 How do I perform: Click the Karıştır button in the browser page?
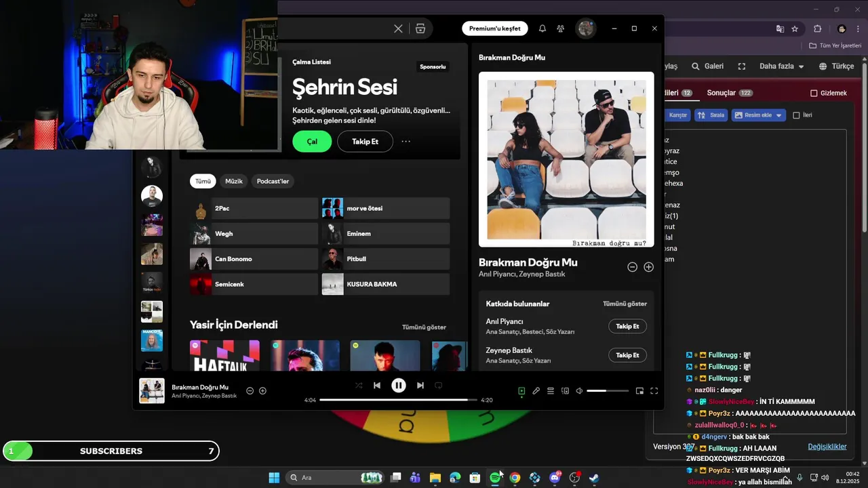click(677, 115)
